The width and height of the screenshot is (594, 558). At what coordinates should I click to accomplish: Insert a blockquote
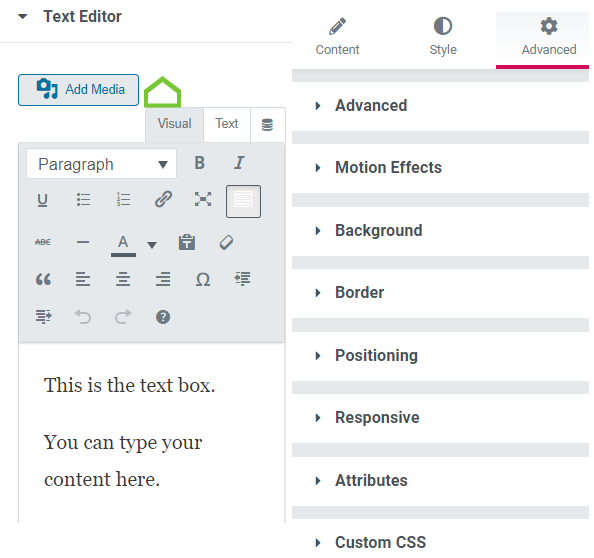coord(43,280)
